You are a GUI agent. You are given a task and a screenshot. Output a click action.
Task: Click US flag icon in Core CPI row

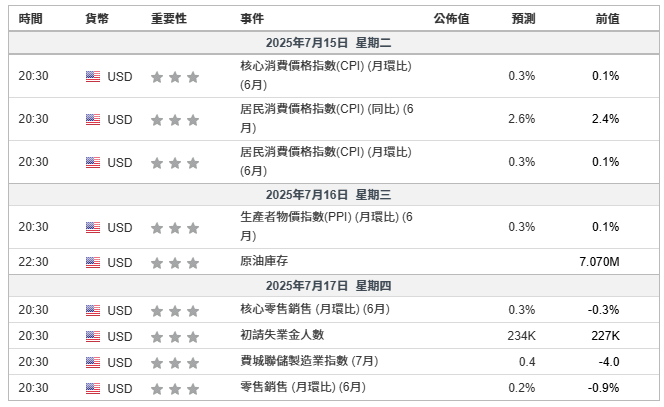(93, 76)
